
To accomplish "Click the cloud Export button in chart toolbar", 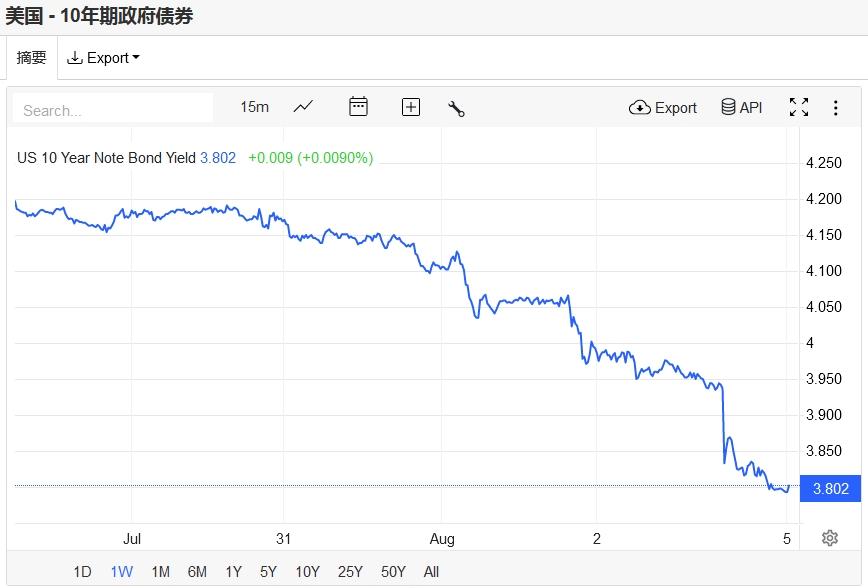I will (x=663, y=107).
